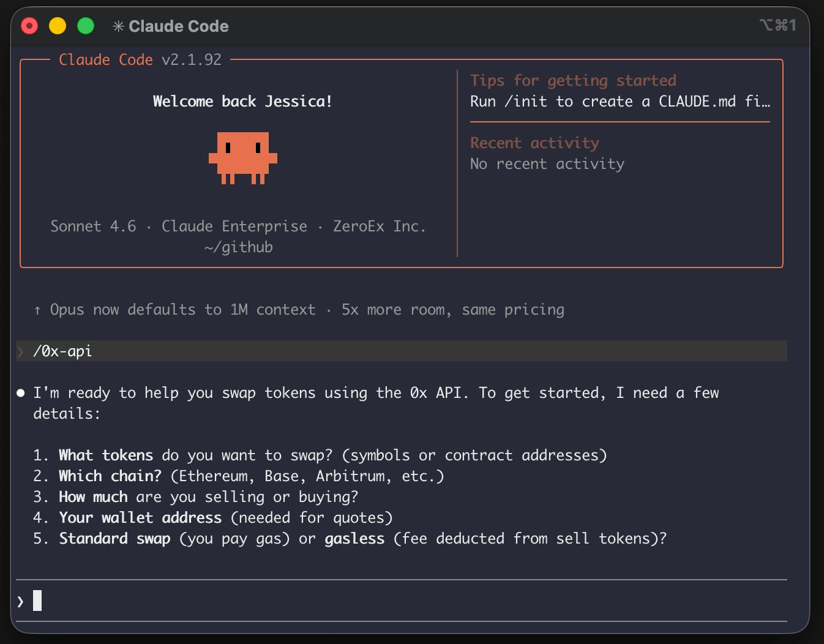The height and width of the screenshot is (644, 824).
Task: Click the "Your wallet address" line
Action: (x=213, y=517)
